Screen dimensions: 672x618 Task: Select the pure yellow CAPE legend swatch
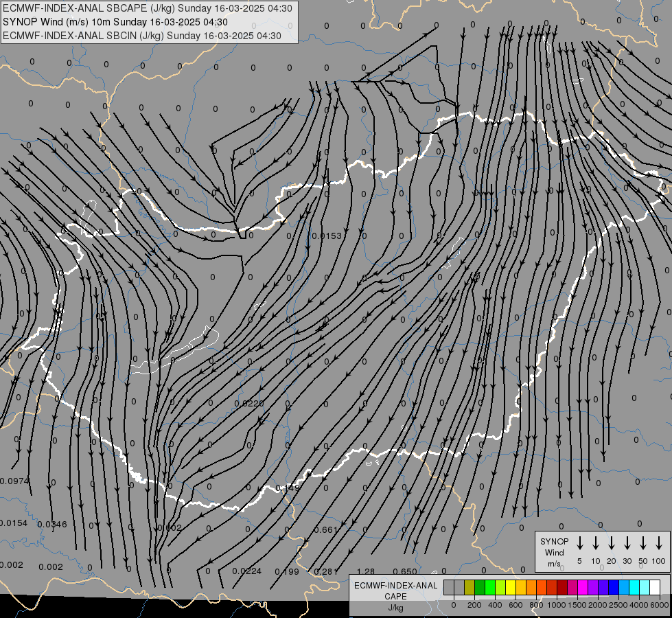pyautogui.click(x=511, y=587)
